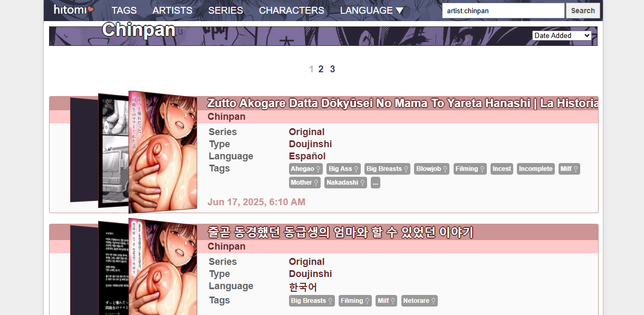
Task: Click the Español language link
Action: pyautogui.click(x=307, y=156)
